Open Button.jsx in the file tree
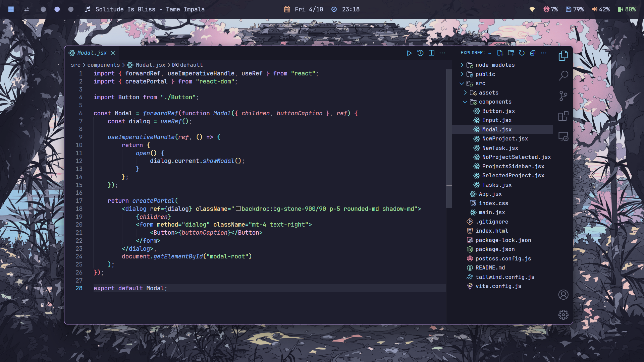 (502, 111)
